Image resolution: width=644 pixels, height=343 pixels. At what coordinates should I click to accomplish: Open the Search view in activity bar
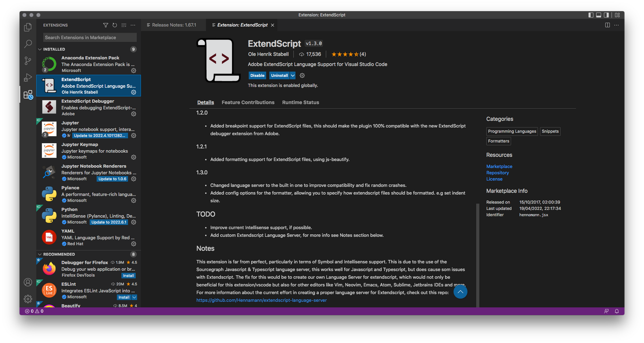[28, 44]
